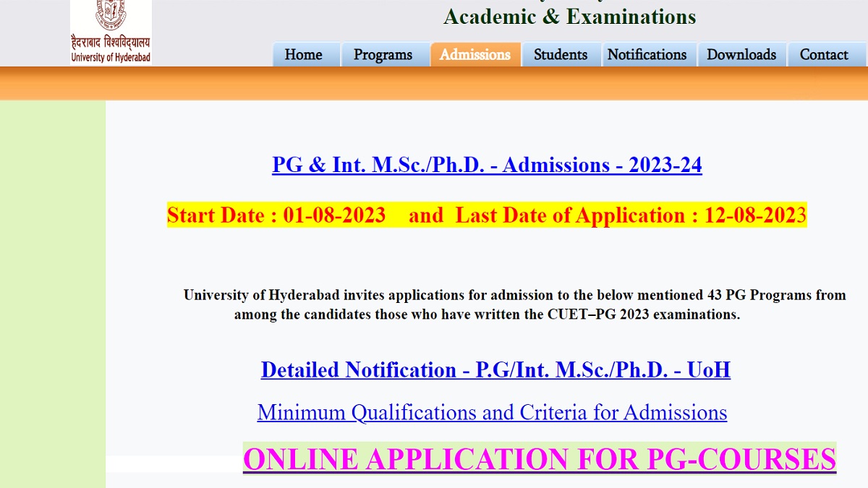
Task: Open Detailed Notification P.G/Int. M.Sc./Ph.D. UoH link
Action: (x=495, y=369)
